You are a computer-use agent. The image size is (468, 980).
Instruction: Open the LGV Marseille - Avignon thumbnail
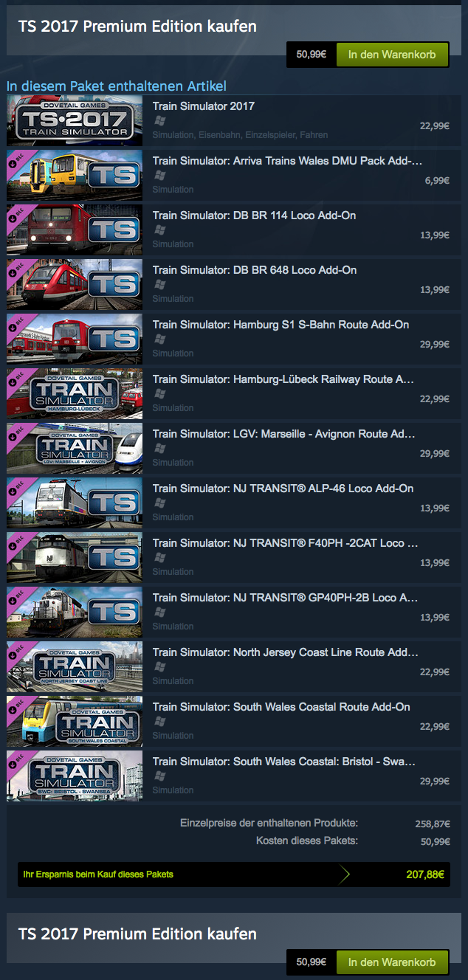click(x=75, y=448)
